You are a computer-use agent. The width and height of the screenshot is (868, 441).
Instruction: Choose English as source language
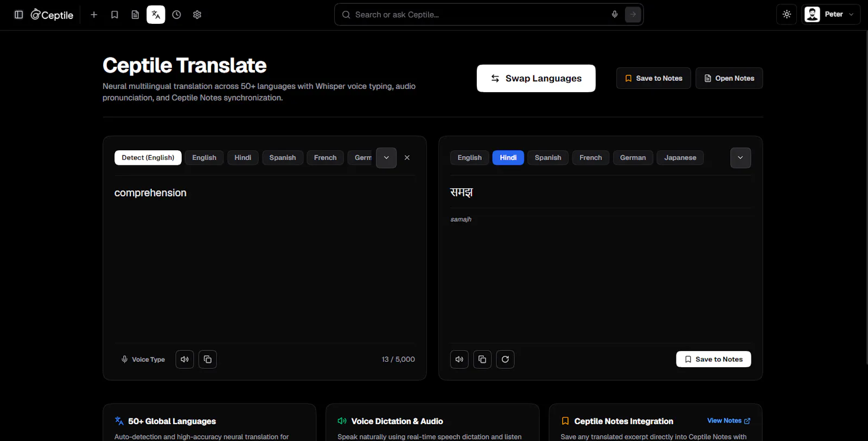tap(204, 157)
